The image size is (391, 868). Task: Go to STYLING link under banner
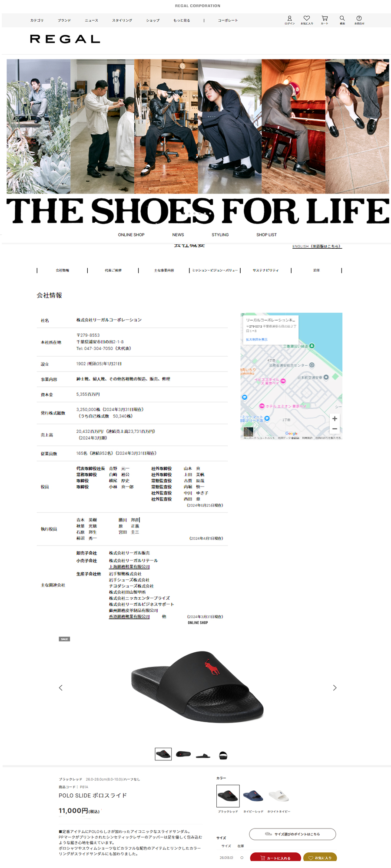(220, 235)
